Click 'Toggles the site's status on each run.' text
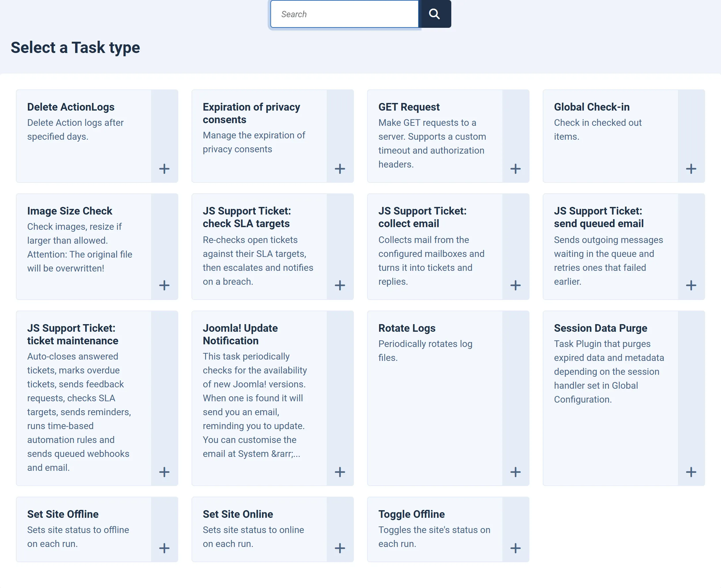Screen dimensions: 721x588 tap(434, 536)
